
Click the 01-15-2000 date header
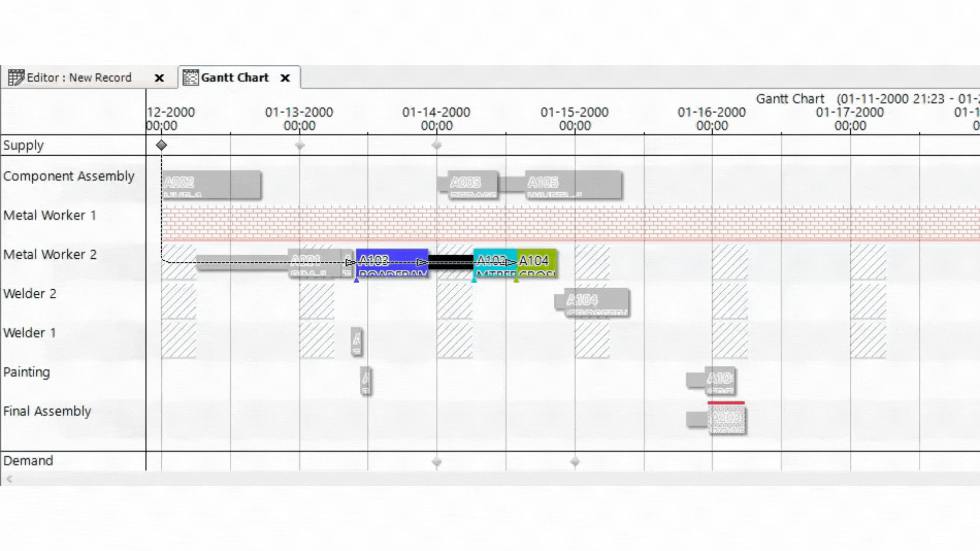point(575,119)
